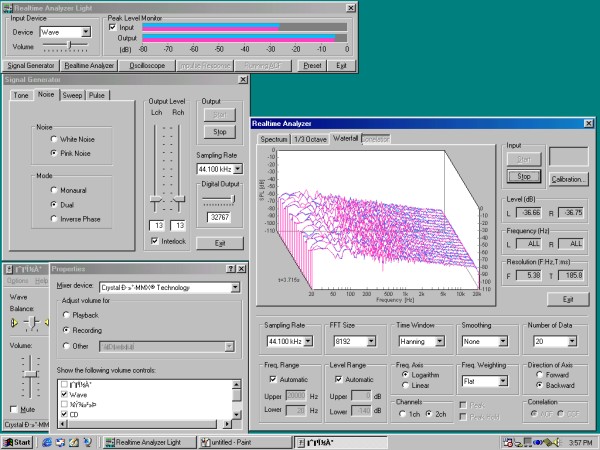Switch to the Waterfall tab
This screenshot has height=450, width=600.
pos(345,138)
